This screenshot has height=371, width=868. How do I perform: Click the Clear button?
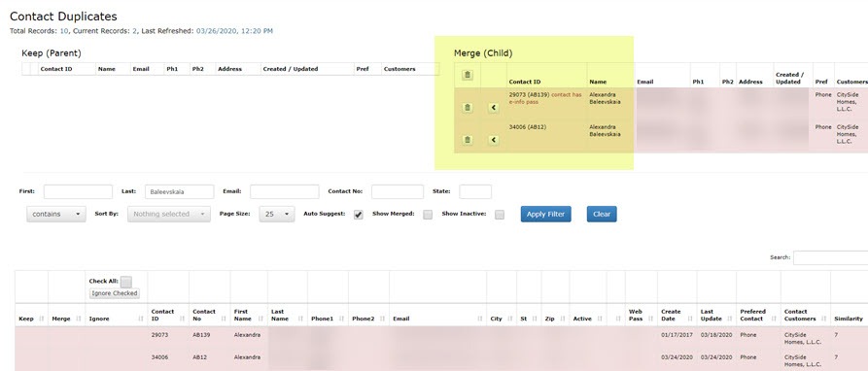(x=602, y=214)
